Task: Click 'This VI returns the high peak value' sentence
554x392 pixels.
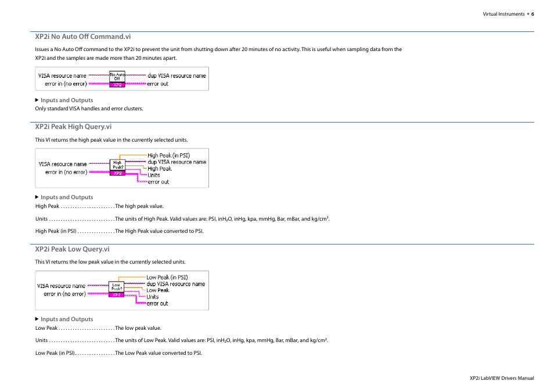Action: [x=111, y=139]
